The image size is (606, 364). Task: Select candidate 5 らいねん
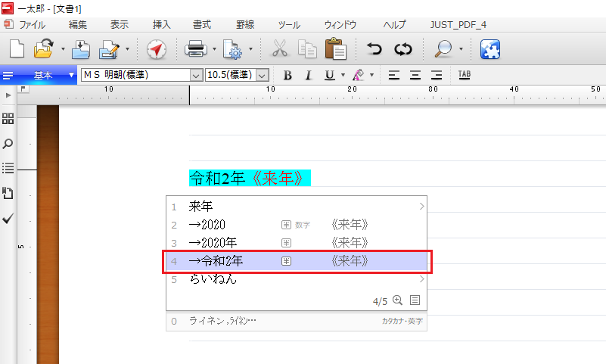pos(297,279)
